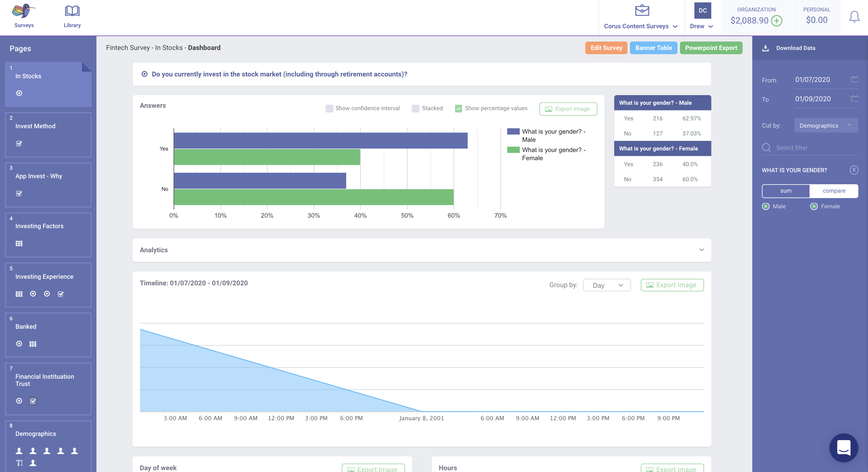Image resolution: width=868 pixels, height=472 pixels.
Task: Switch to the compare tab
Action: 834,191
